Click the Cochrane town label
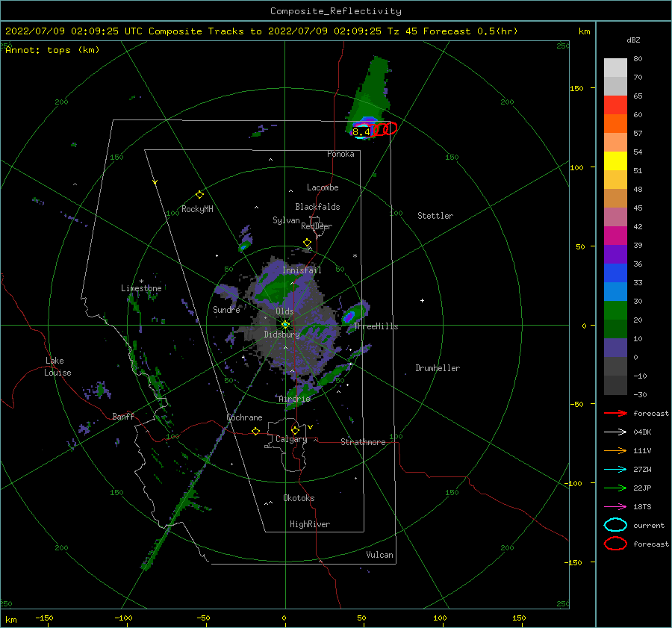This screenshot has height=628, width=672. (x=244, y=417)
